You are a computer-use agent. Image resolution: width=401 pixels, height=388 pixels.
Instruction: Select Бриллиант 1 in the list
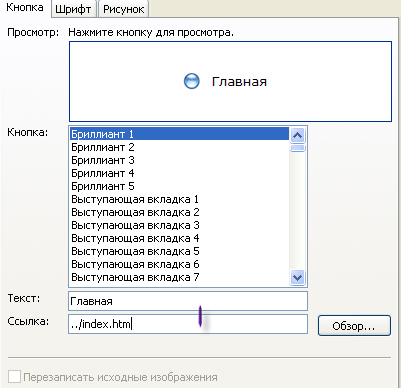[180, 134]
